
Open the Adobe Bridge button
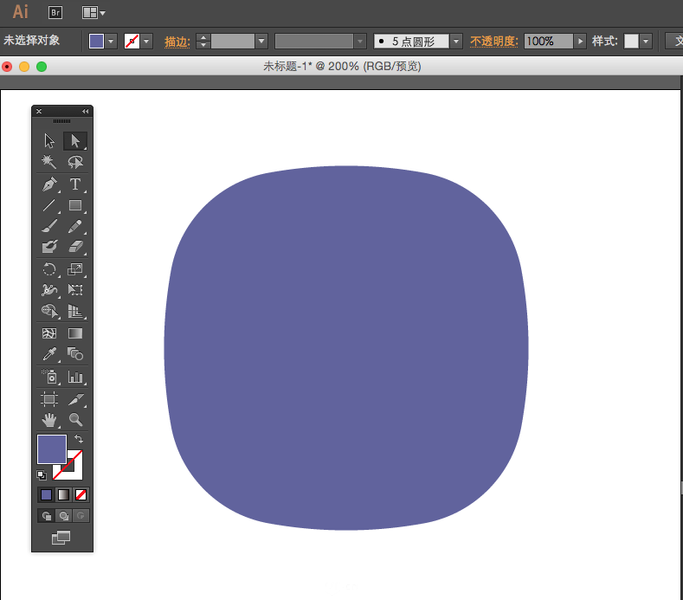55,13
